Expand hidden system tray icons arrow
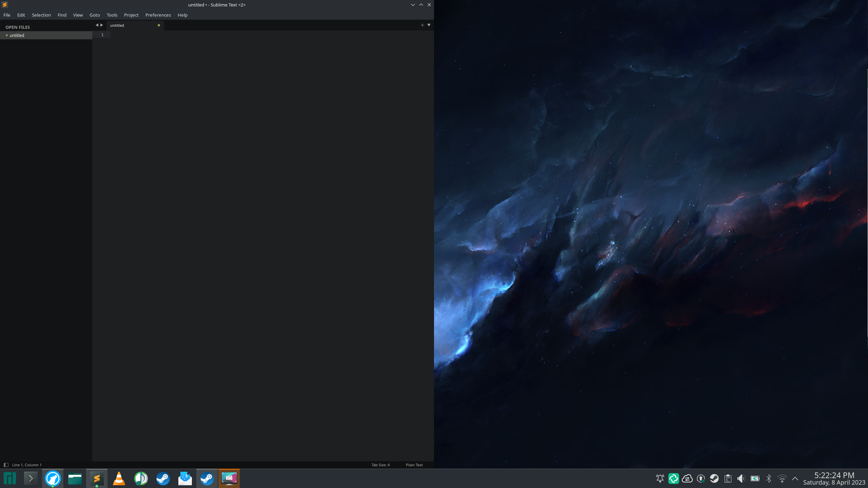Viewport: 868px width, 488px height. 795,479
